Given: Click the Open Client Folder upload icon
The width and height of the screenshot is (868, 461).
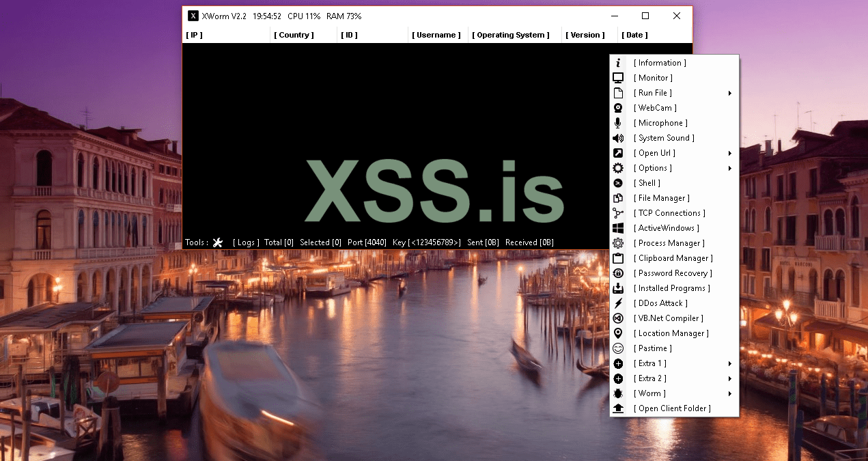Looking at the screenshot, I should (618, 408).
